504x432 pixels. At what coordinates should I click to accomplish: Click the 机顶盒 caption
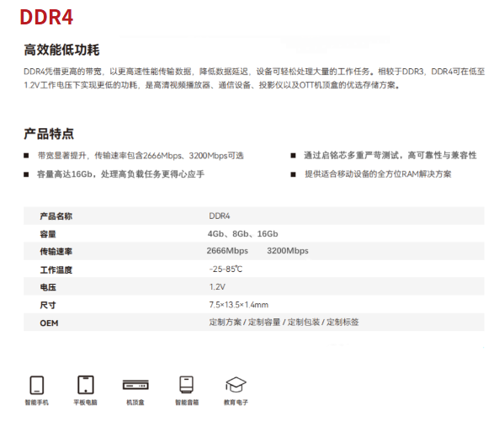pos(135,403)
